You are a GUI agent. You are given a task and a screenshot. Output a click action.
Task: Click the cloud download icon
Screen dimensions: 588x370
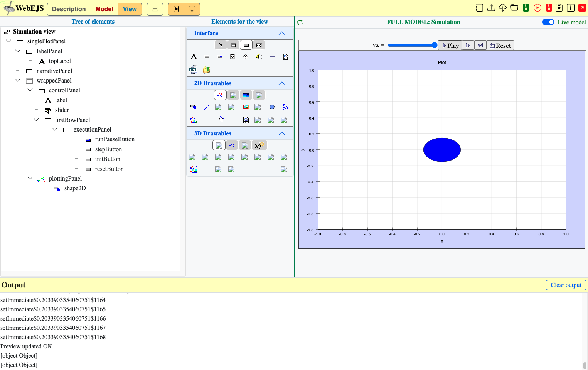click(x=502, y=8)
